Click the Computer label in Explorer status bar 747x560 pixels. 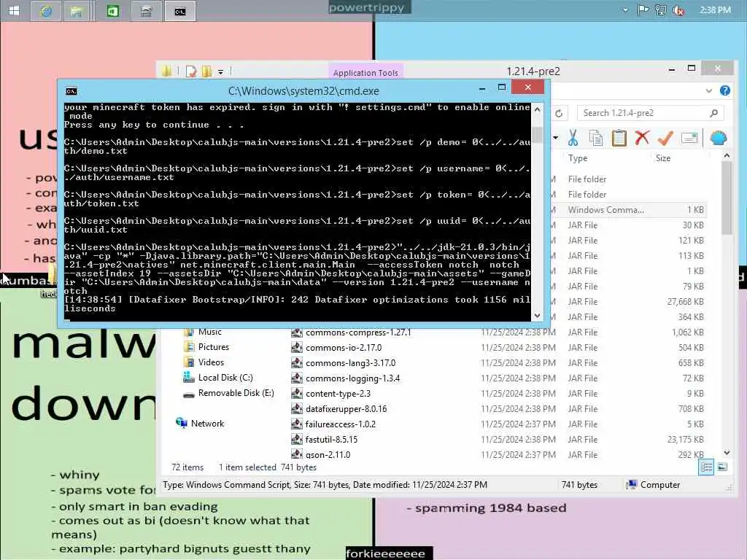coord(659,485)
